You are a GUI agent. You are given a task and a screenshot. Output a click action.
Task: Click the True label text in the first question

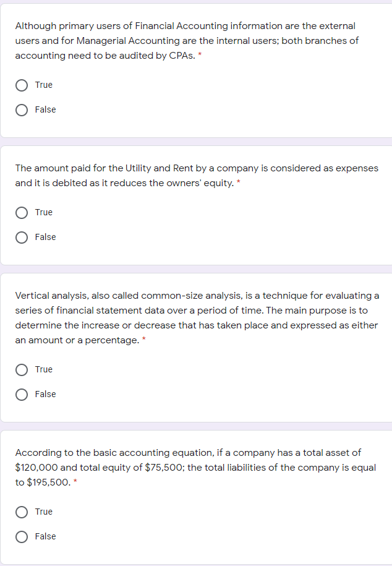click(x=44, y=85)
